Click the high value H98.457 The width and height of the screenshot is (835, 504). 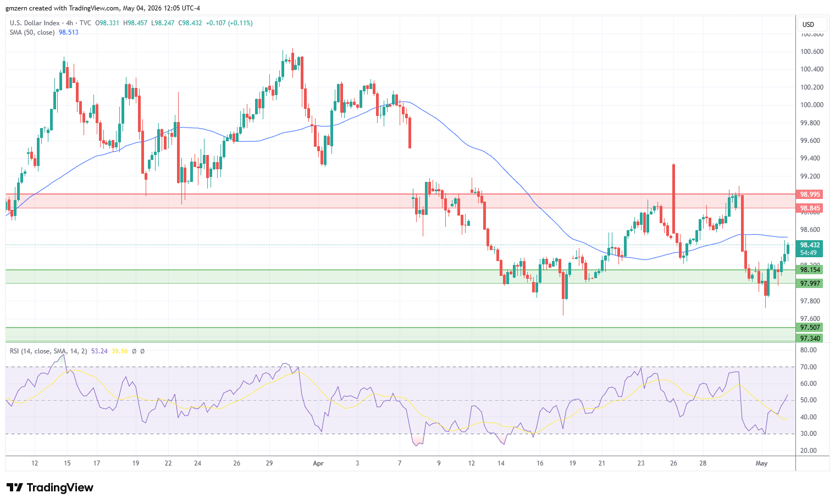coord(135,23)
